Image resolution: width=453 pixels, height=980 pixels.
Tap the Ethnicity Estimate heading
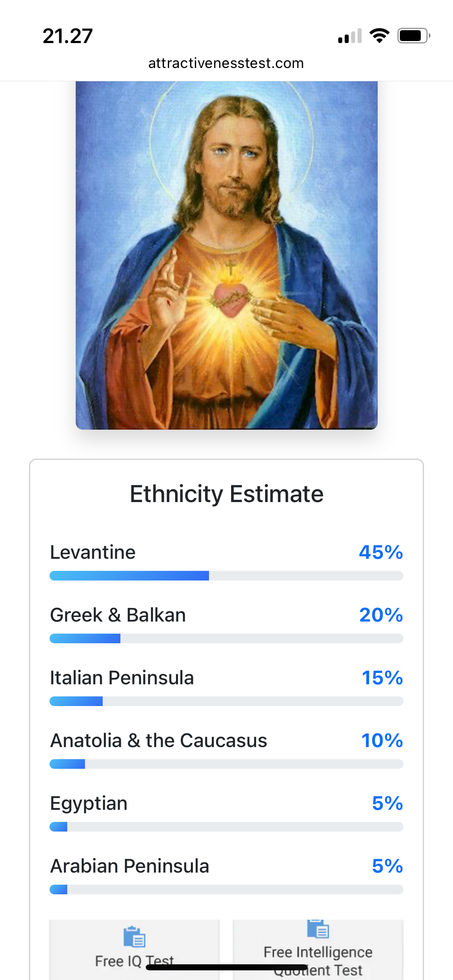tap(226, 494)
